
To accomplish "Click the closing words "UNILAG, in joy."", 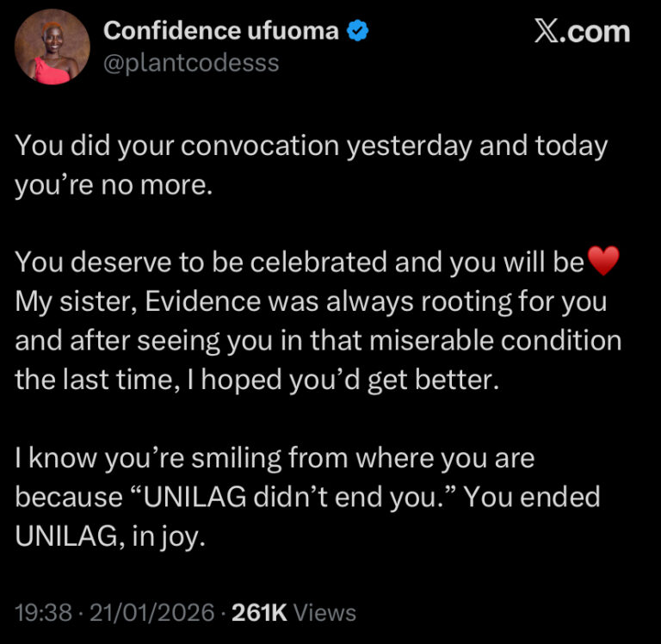I will coord(108,536).
